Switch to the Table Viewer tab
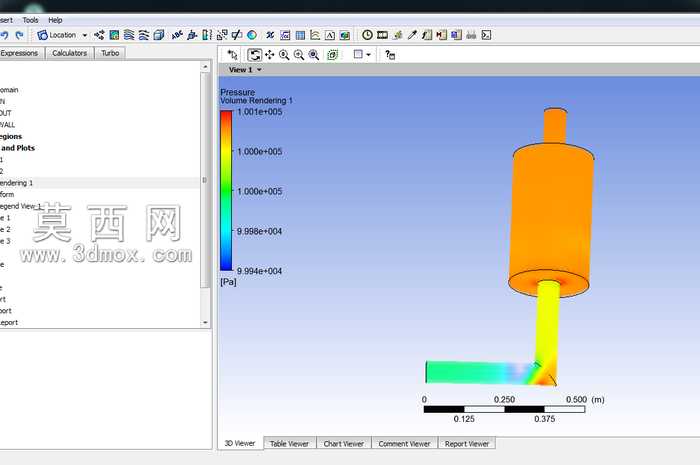 point(289,444)
